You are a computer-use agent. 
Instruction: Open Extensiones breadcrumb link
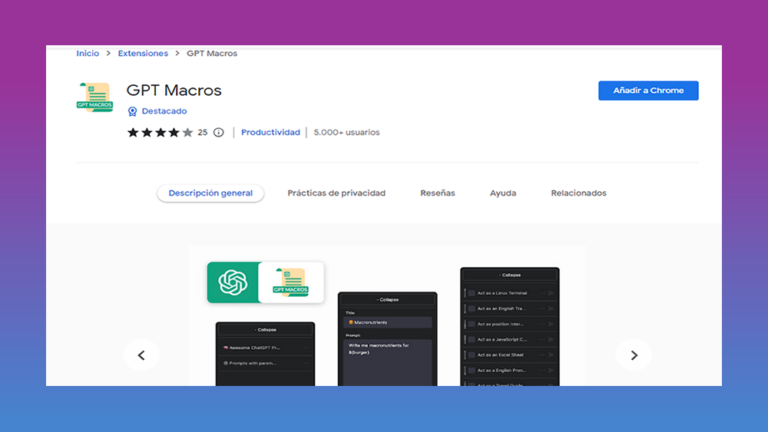tap(143, 53)
